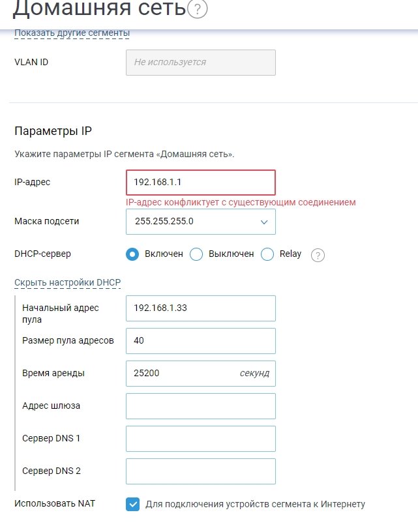Click Адрес шлюза empty input field
This screenshot has height=532, width=418.
(x=200, y=406)
